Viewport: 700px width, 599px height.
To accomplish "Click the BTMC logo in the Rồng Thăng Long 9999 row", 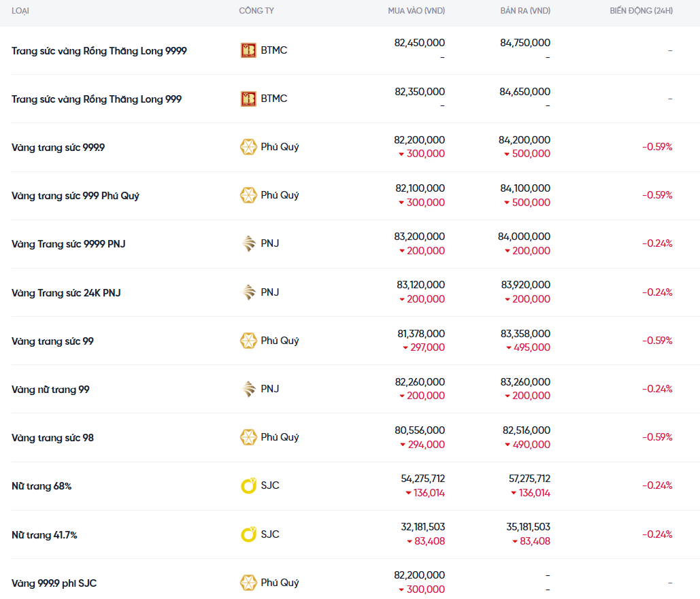I will click(x=248, y=50).
